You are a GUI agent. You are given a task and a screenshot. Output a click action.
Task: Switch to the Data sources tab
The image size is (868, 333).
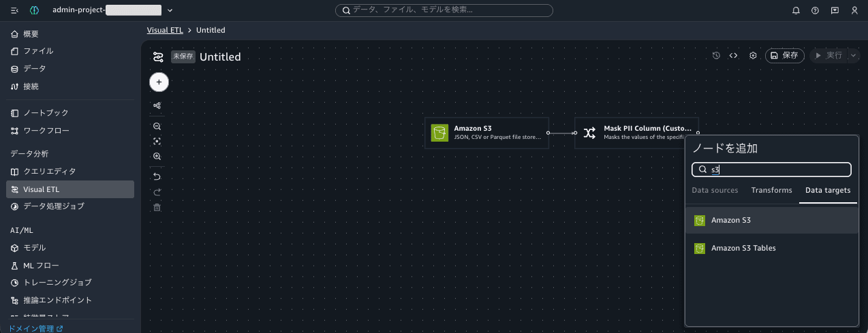(x=715, y=191)
